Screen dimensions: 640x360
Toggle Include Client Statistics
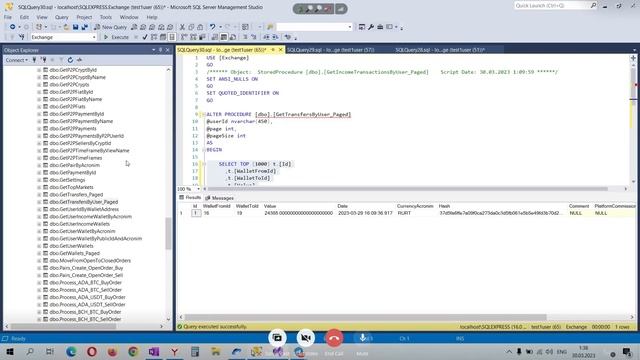click(x=202, y=37)
